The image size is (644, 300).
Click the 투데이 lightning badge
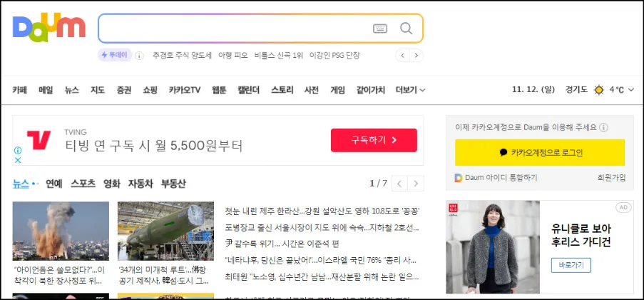(x=115, y=55)
